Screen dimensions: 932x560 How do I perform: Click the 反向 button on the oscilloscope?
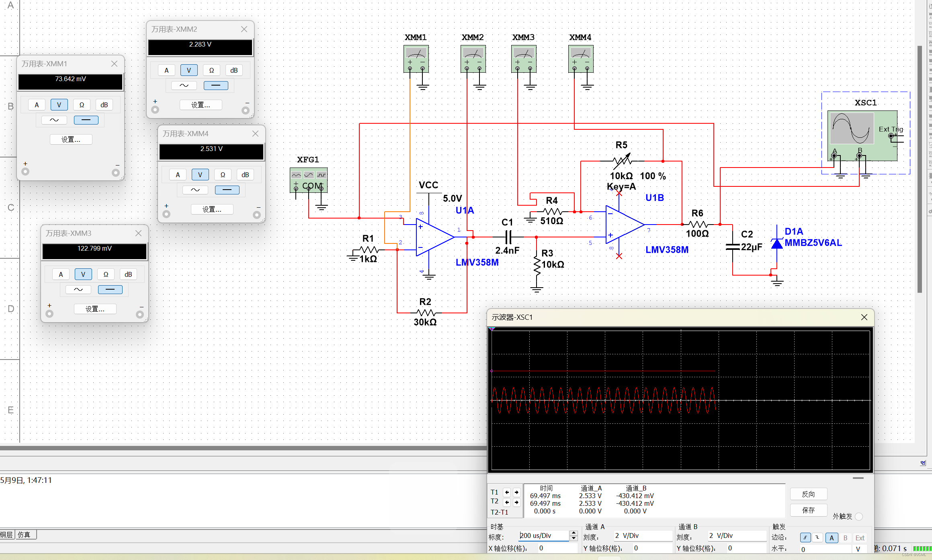[808, 494]
